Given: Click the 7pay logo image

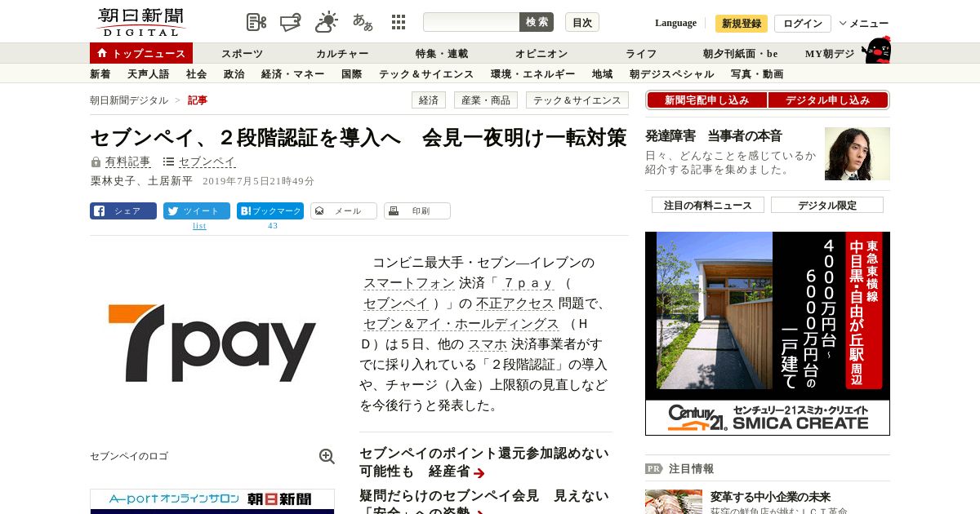Looking at the screenshot, I should coord(212,343).
